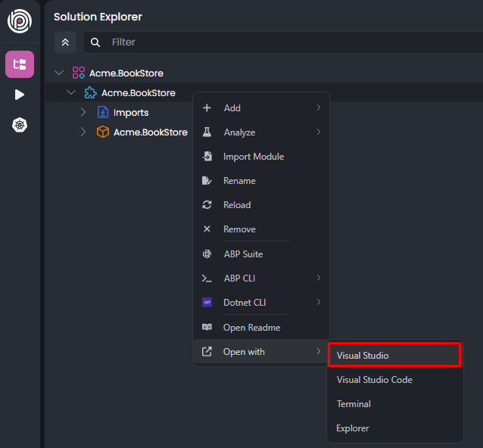This screenshot has height=448, width=483.
Task: Click the Imports file icon
Action: 103,112
